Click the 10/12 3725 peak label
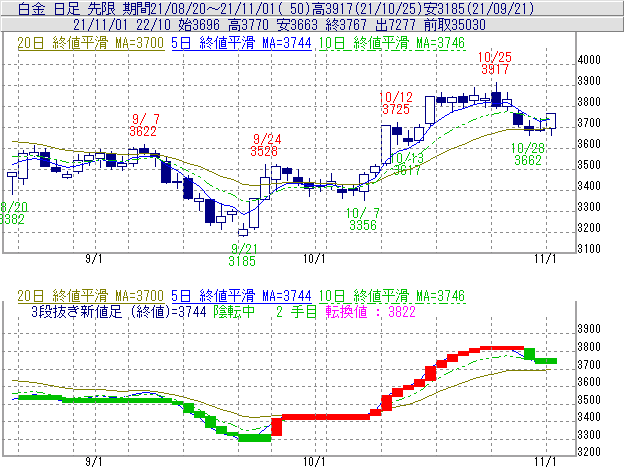 pos(396,103)
